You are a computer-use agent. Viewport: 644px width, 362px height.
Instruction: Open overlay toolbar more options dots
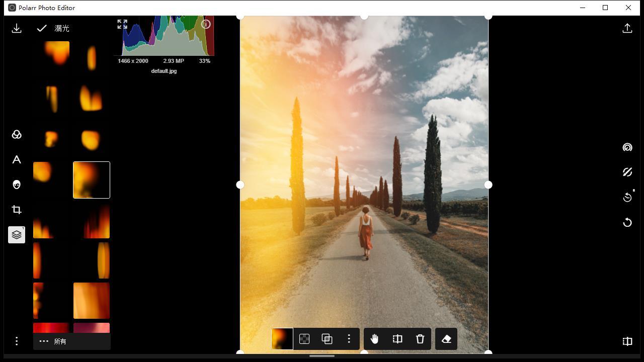coord(349,339)
